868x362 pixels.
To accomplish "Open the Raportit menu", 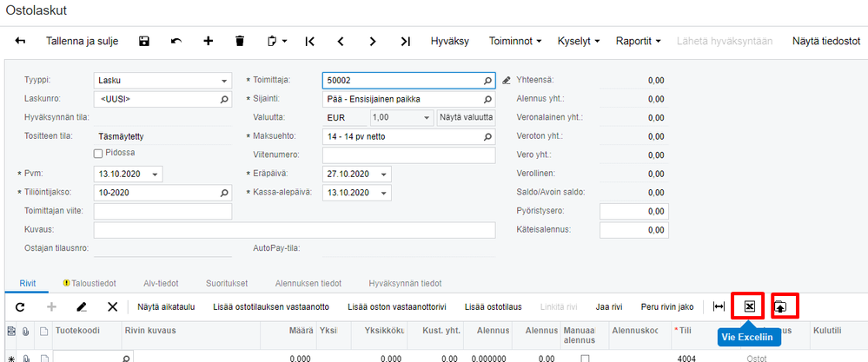I will click(x=639, y=41).
